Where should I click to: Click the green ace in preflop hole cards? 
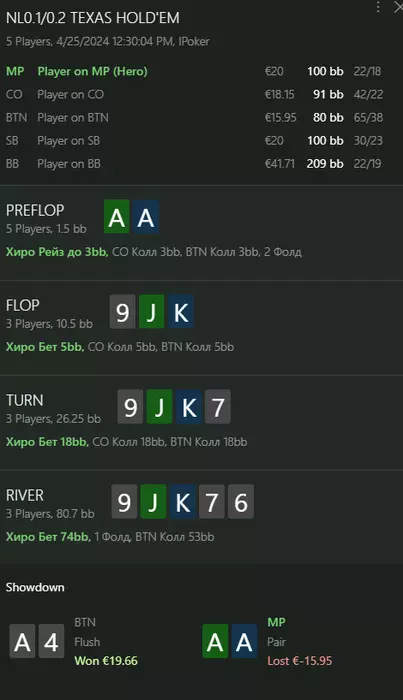[x=117, y=217]
